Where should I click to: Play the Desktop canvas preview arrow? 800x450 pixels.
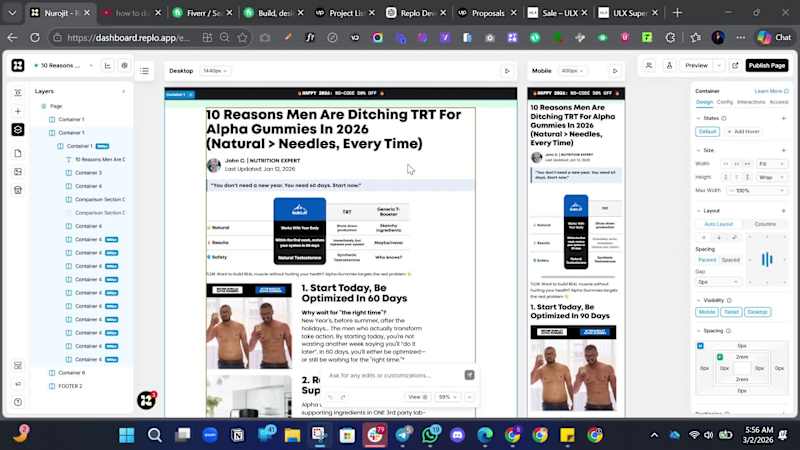[x=507, y=71]
